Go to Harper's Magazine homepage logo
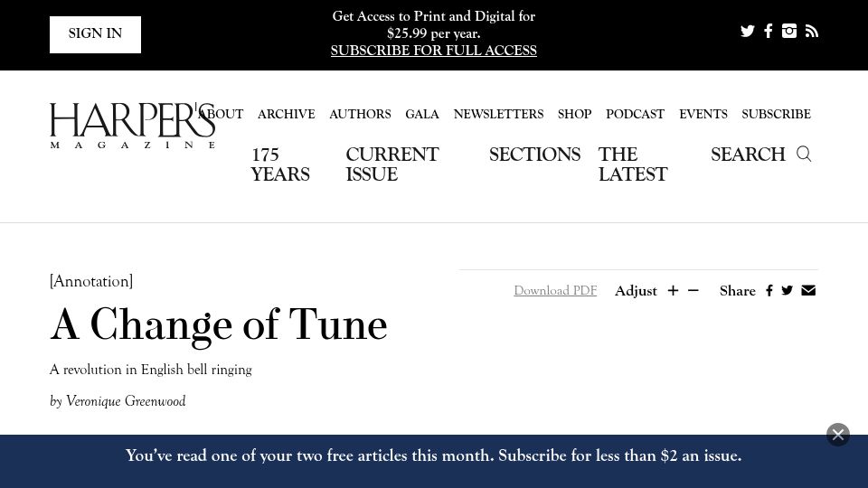The width and height of the screenshot is (868, 488). click(132, 126)
